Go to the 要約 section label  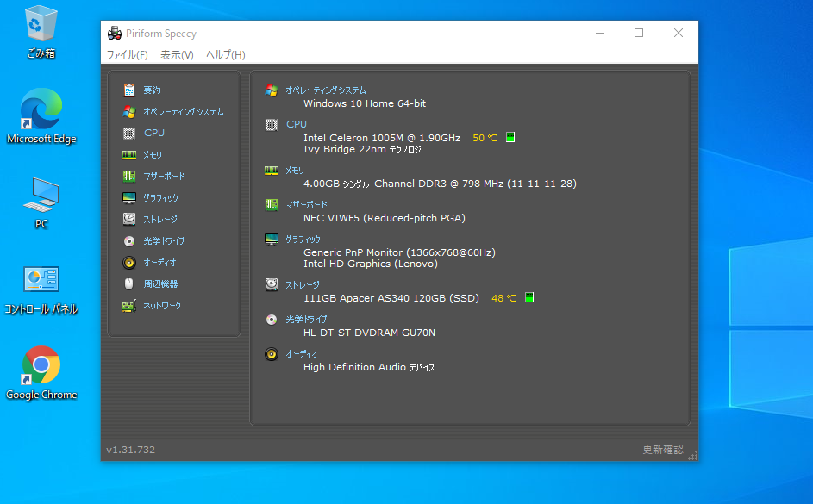[152, 90]
